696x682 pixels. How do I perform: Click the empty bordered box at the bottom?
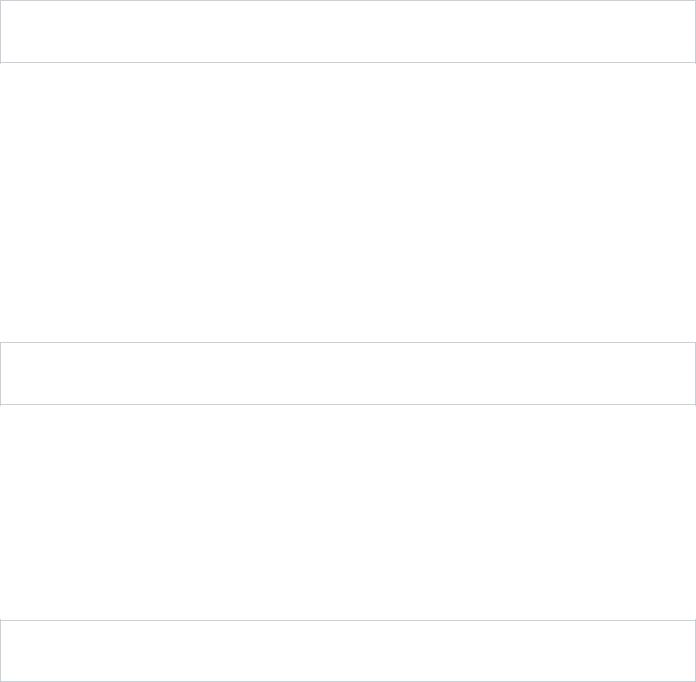[348, 651]
